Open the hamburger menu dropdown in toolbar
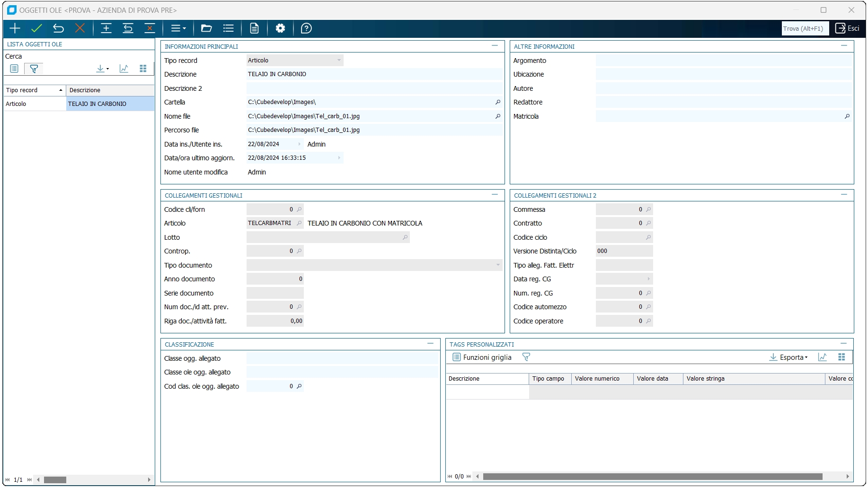 [x=178, y=28]
